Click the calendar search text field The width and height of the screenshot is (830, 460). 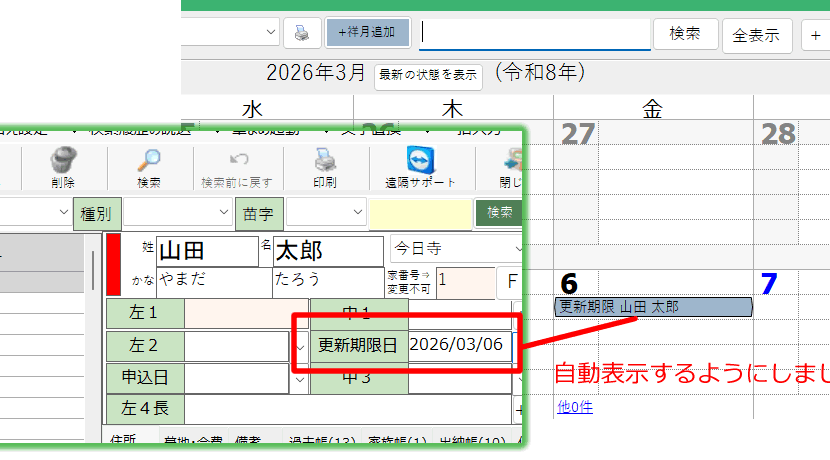point(533,33)
